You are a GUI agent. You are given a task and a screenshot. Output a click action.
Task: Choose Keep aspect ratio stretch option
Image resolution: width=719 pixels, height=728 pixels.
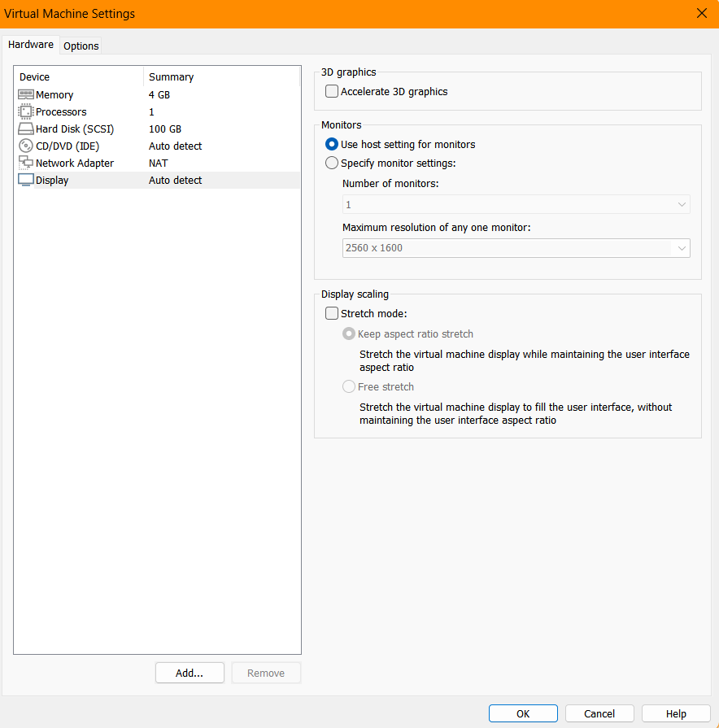(x=349, y=333)
